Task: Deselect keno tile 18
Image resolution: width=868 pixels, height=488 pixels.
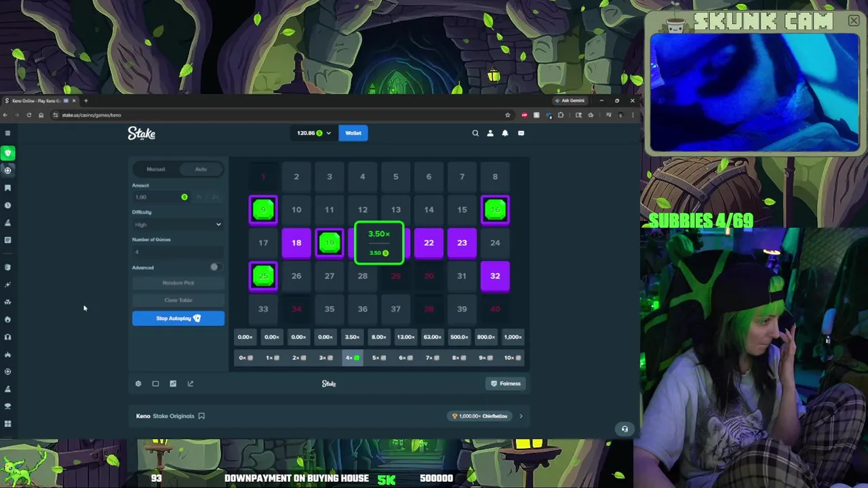Action: coord(296,243)
